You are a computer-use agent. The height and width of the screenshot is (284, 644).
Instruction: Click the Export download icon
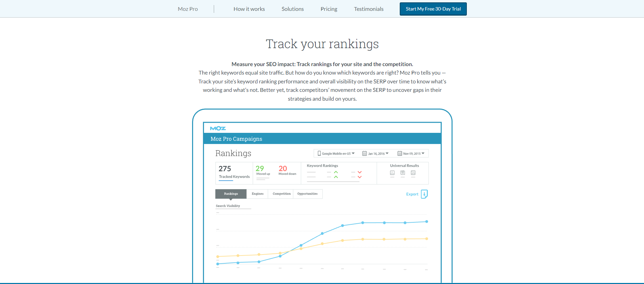[x=424, y=194]
